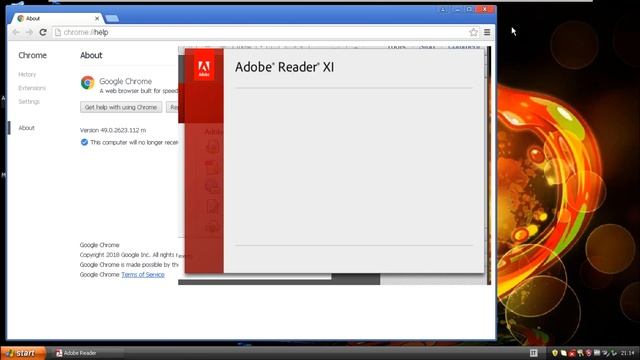Open the Windows Start button

22,353
